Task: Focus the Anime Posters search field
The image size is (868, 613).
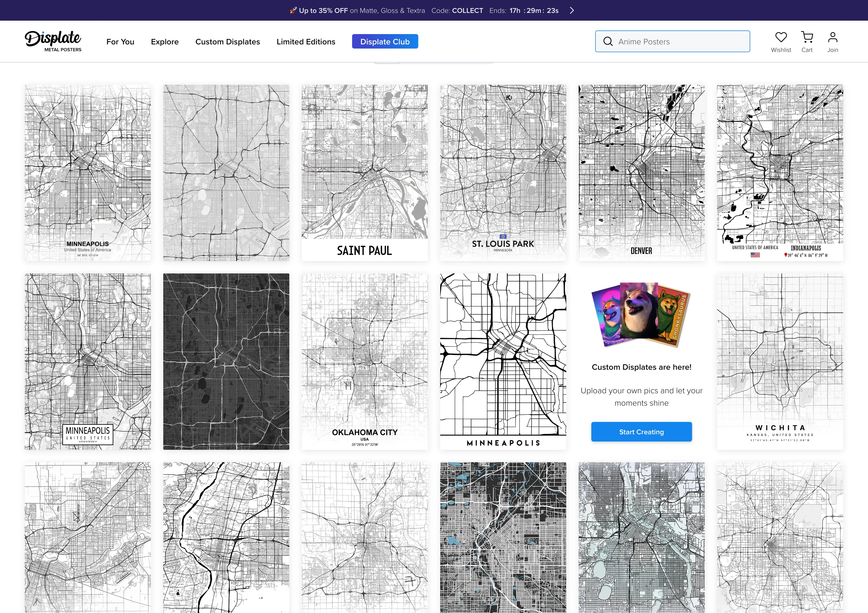Action: tap(672, 42)
